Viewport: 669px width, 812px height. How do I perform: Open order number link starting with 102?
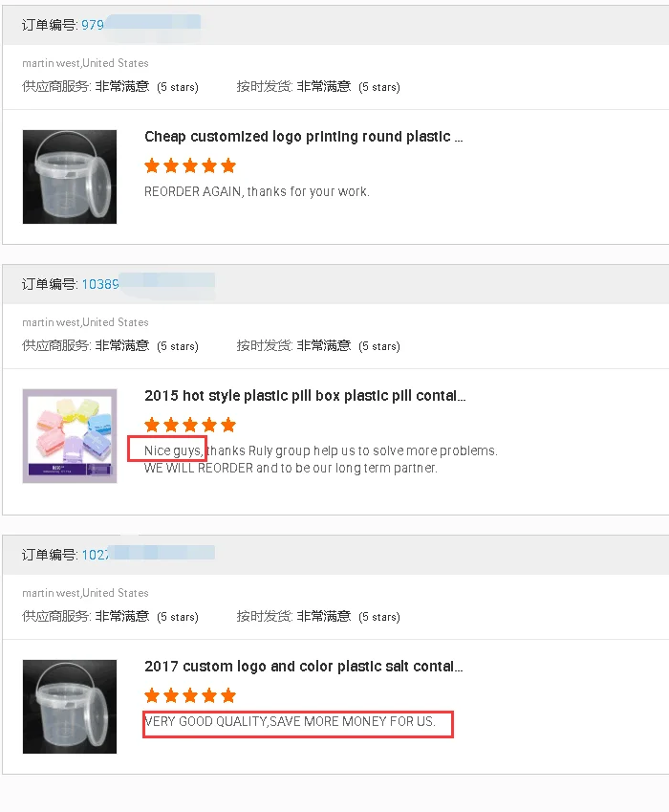point(96,555)
